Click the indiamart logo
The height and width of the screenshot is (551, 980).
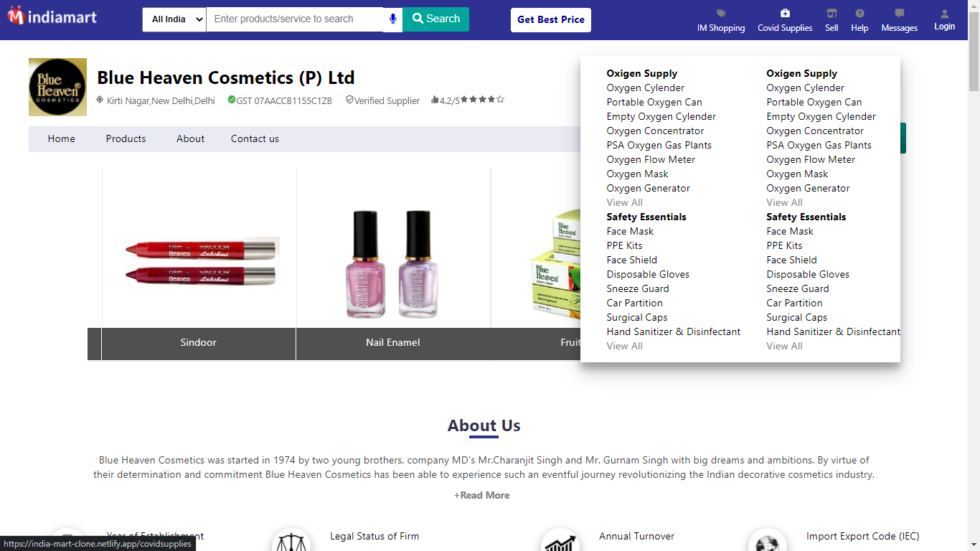coord(52,17)
